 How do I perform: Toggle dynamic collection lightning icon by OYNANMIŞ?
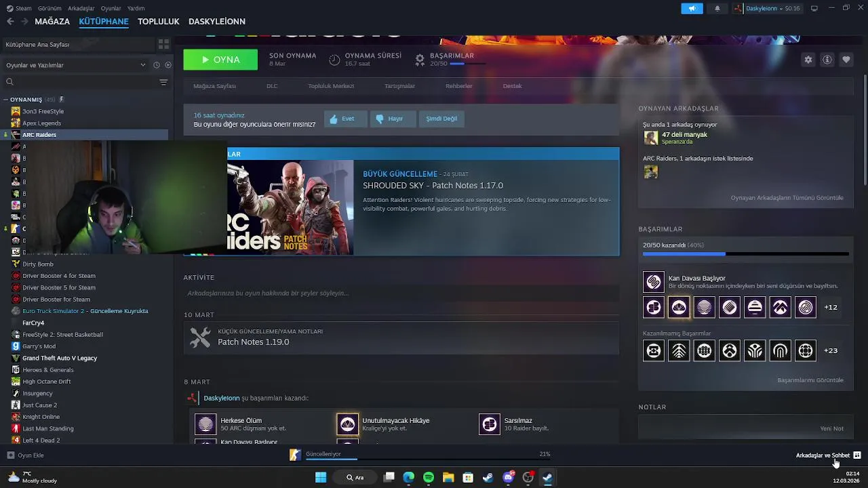point(61,100)
